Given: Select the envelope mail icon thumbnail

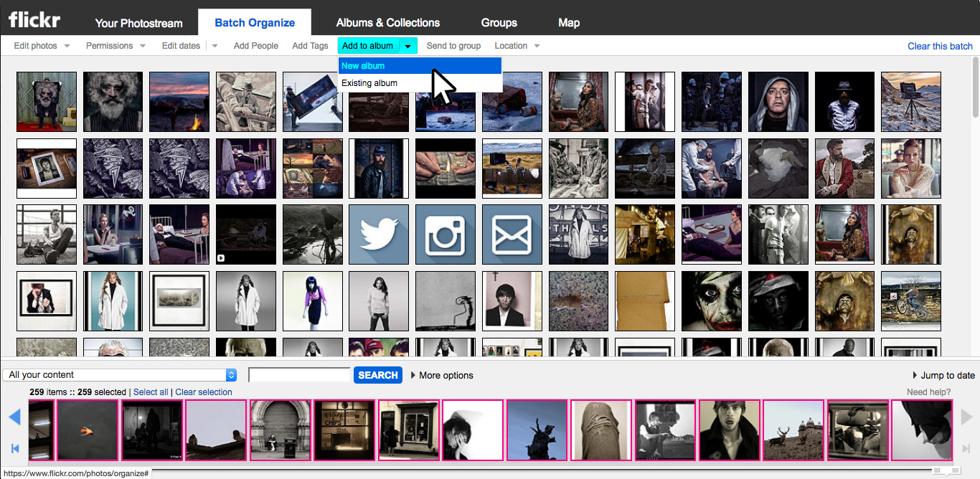Looking at the screenshot, I should click(x=512, y=234).
